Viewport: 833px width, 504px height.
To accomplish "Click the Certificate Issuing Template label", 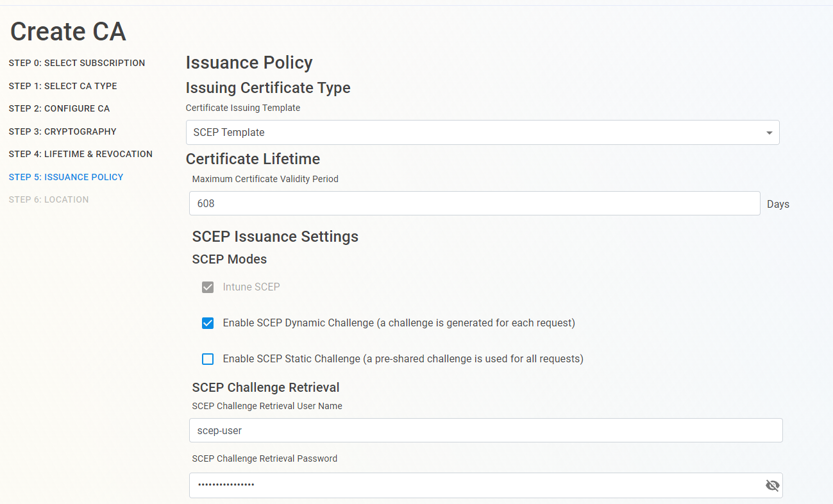I will pos(243,108).
